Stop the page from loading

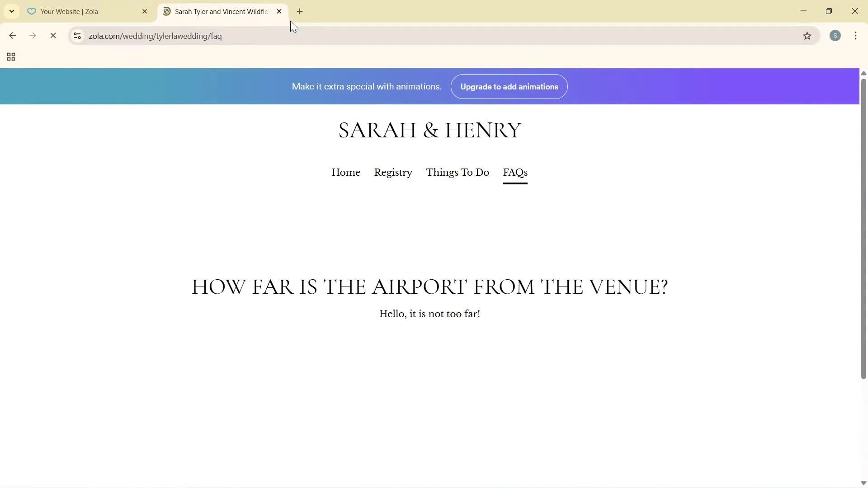coord(53,36)
